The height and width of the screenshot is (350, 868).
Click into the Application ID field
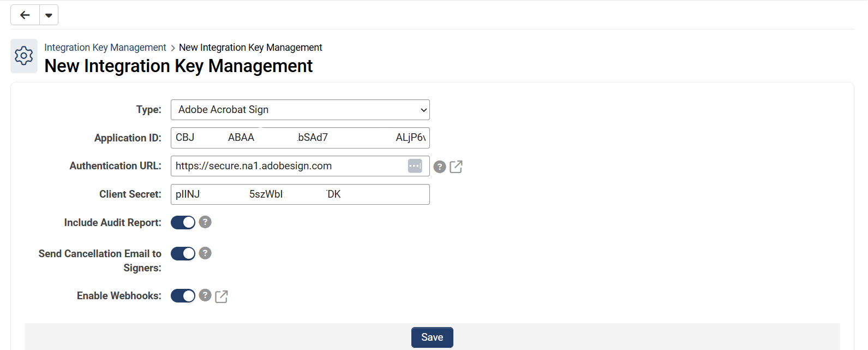[x=300, y=138]
